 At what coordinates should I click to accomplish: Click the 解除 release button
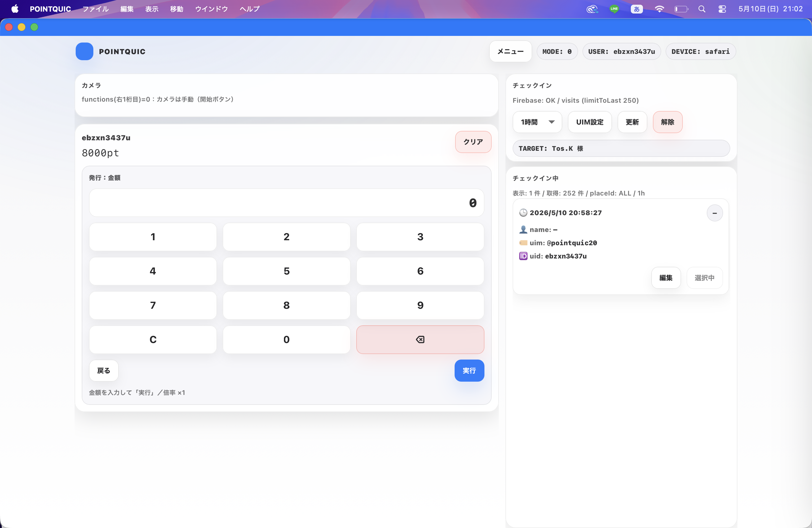(668, 122)
